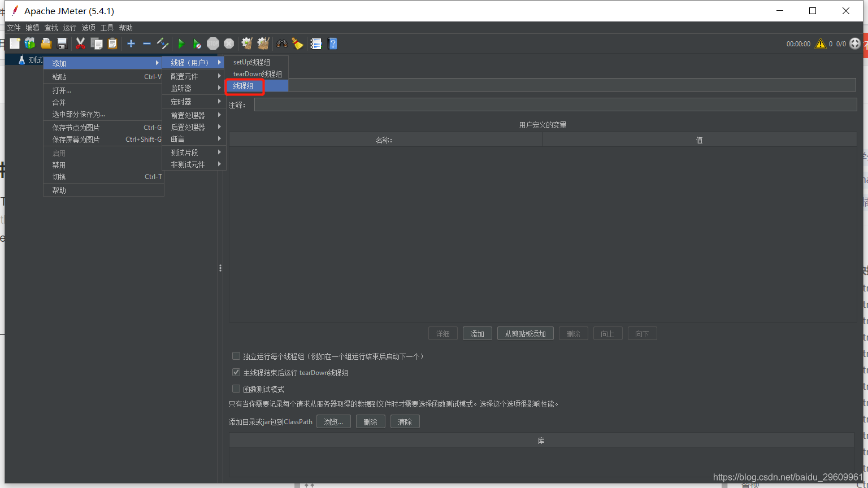Click the 浏览... button for ClassPath jars
This screenshot has width=868, height=488.
333,421
